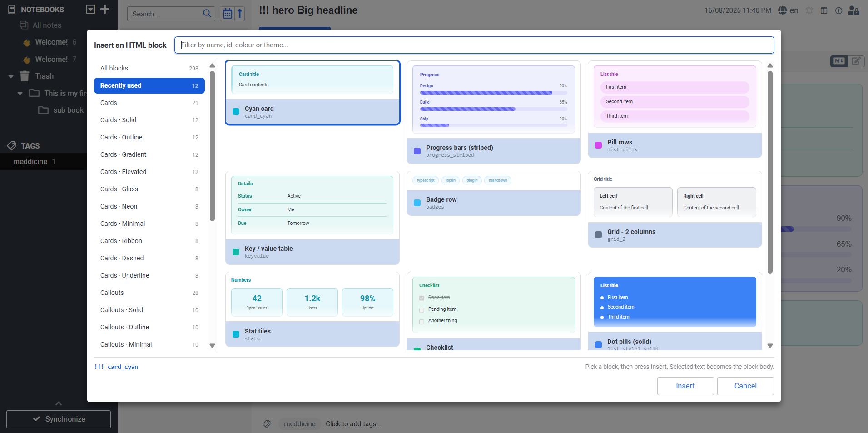
Task: Click the category list down arrow
Action: pos(212,345)
